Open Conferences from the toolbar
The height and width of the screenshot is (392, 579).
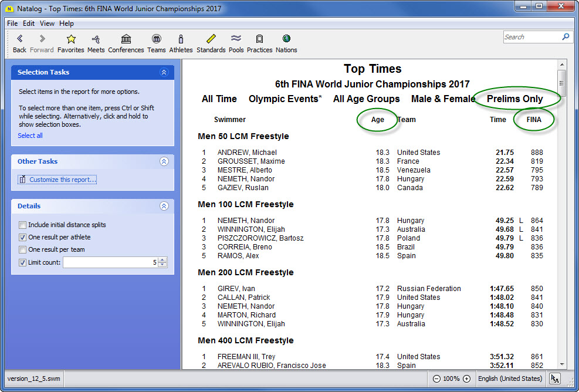tap(126, 39)
